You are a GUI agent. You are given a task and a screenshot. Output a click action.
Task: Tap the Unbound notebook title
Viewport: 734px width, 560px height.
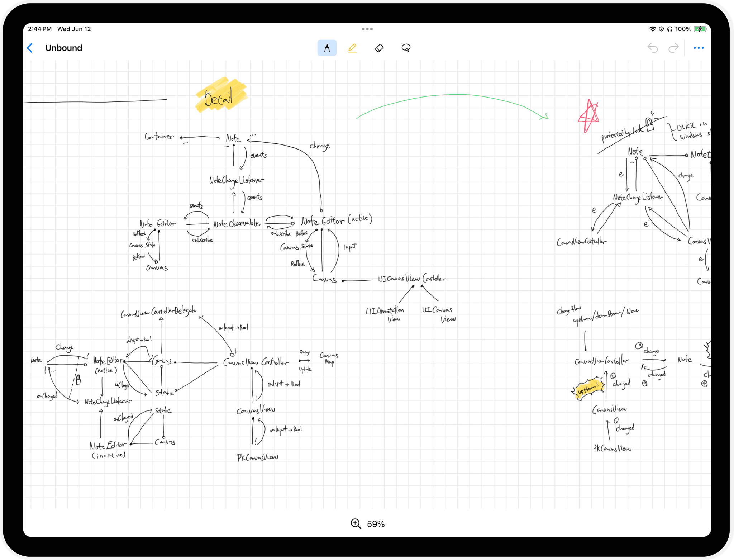click(64, 48)
